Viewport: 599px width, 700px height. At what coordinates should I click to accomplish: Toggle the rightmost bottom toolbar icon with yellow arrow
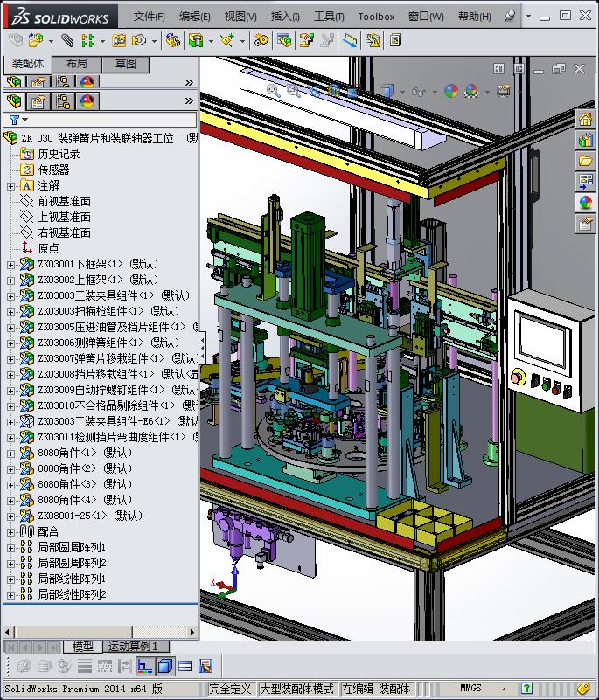point(205,666)
